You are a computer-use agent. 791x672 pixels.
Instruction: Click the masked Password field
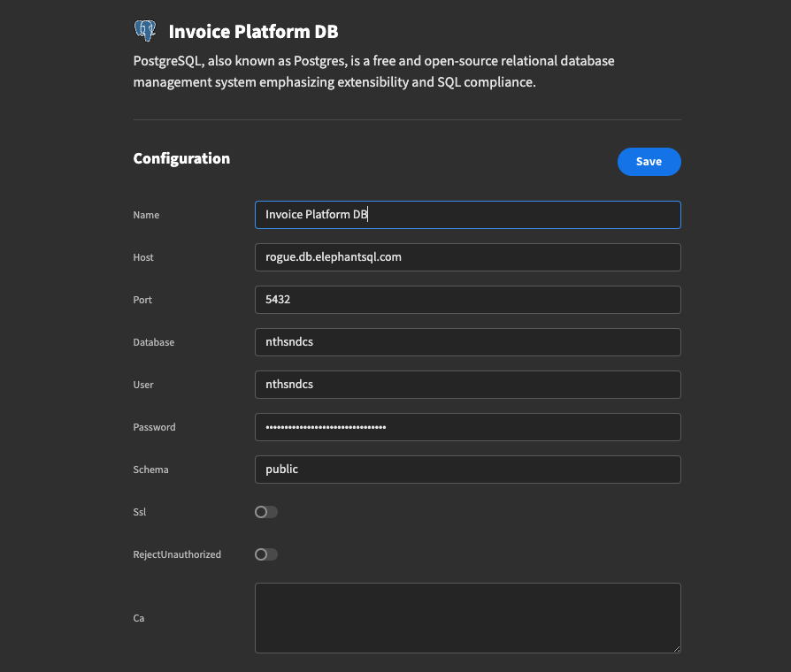[x=467, y=427]
